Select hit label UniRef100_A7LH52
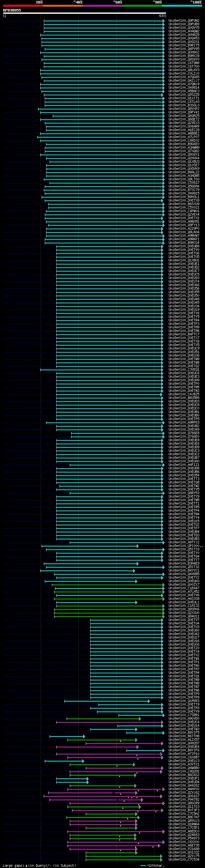 184,592
